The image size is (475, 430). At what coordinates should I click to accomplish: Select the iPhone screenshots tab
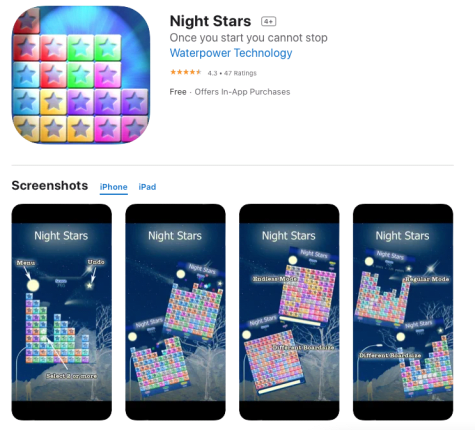click(x=114, y=187)
